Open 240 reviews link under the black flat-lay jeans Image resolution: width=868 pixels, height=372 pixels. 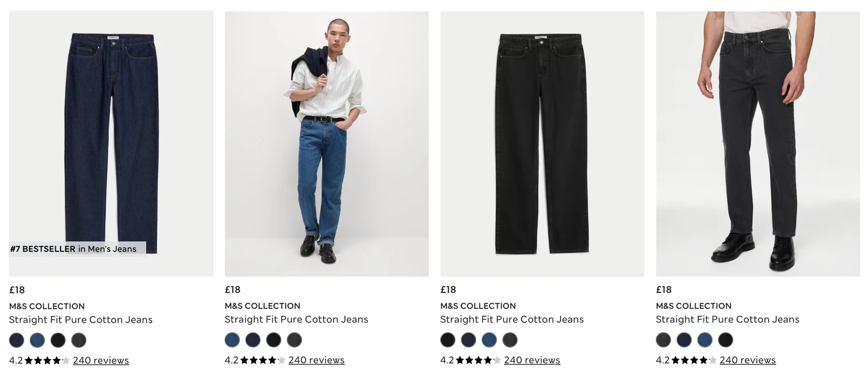(532, 360)
